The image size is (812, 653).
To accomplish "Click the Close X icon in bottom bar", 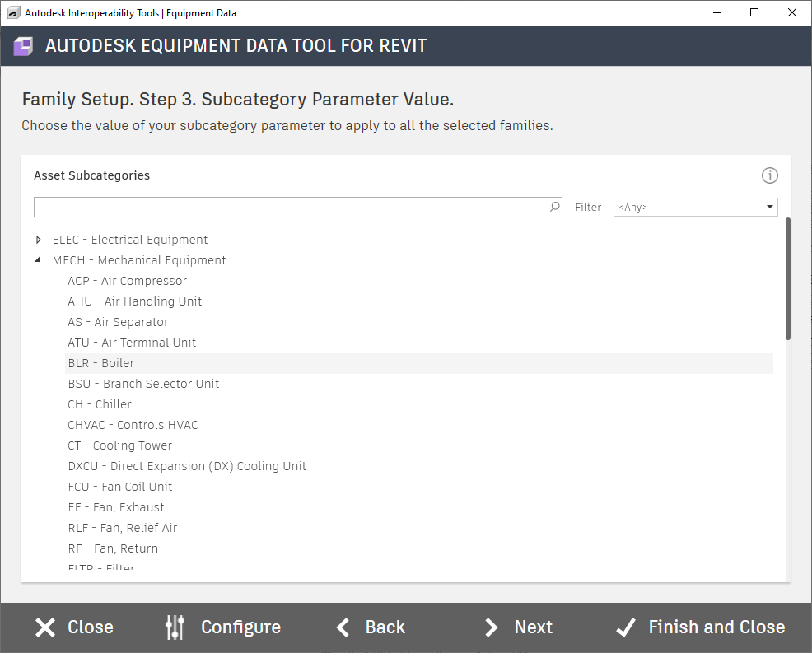I will click(45, 627).
